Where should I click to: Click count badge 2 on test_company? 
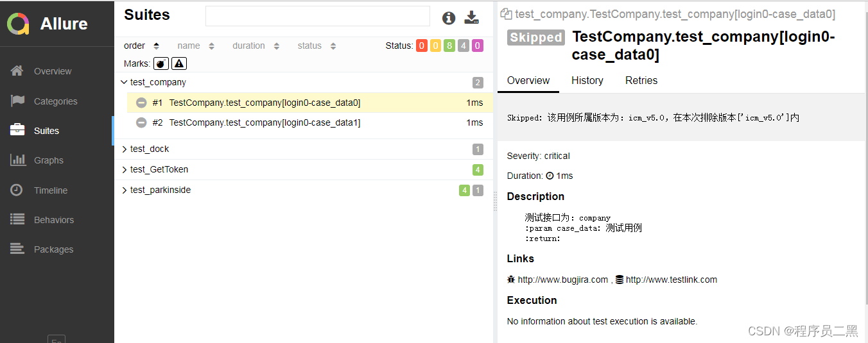[x=478, y=83]
